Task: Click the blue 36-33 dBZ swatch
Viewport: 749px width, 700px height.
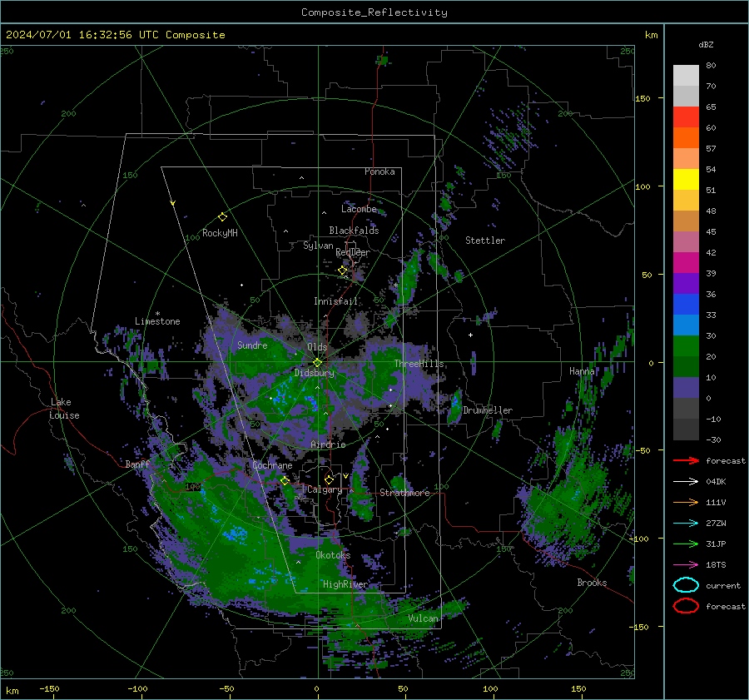Action: pyautogui.click(x=686, y=304)
